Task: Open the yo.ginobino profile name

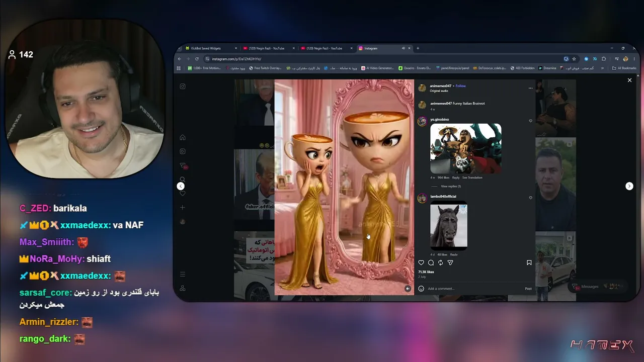Action: coord(440,120)
